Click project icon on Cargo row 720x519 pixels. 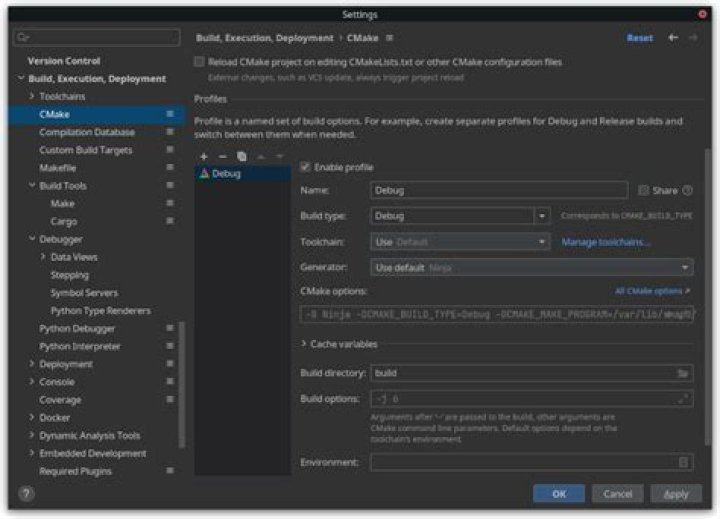pos(170,221)
